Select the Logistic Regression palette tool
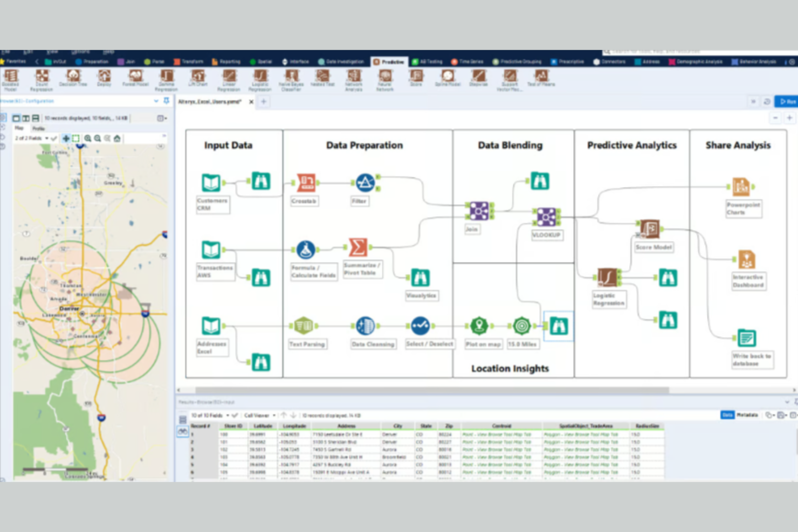798x532 pixels. pos(260,80)
